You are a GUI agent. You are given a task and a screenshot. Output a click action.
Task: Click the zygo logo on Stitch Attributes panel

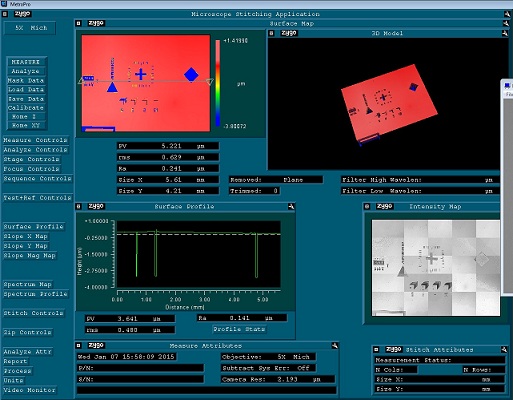pos(394,349)
